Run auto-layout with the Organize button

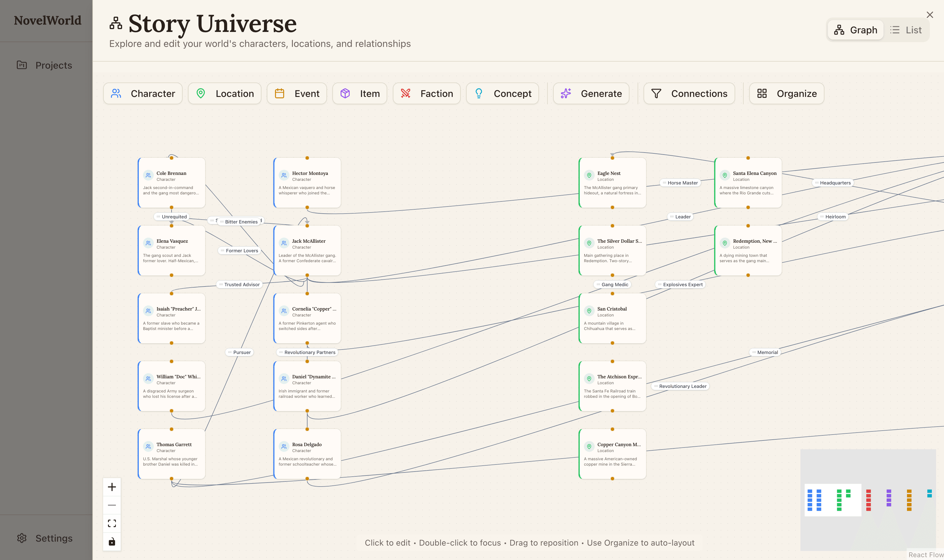tap(787, 93)
